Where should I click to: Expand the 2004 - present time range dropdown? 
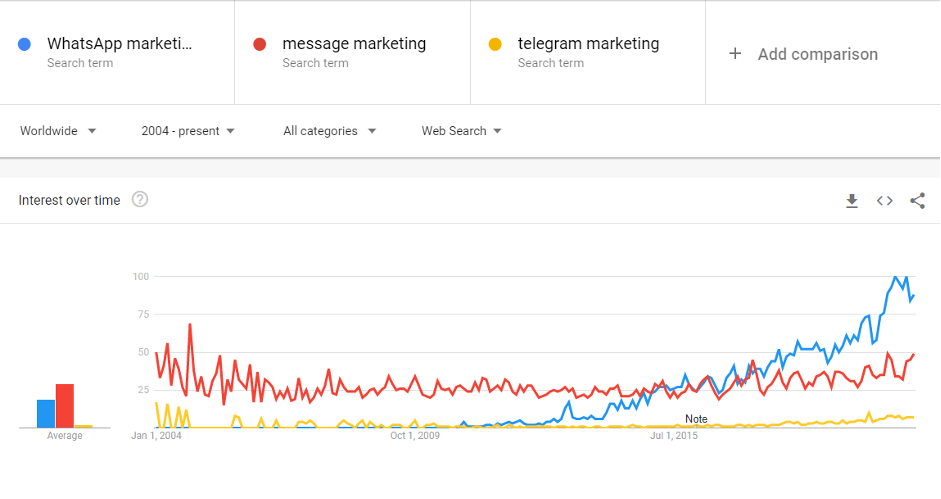coord(188,131)
